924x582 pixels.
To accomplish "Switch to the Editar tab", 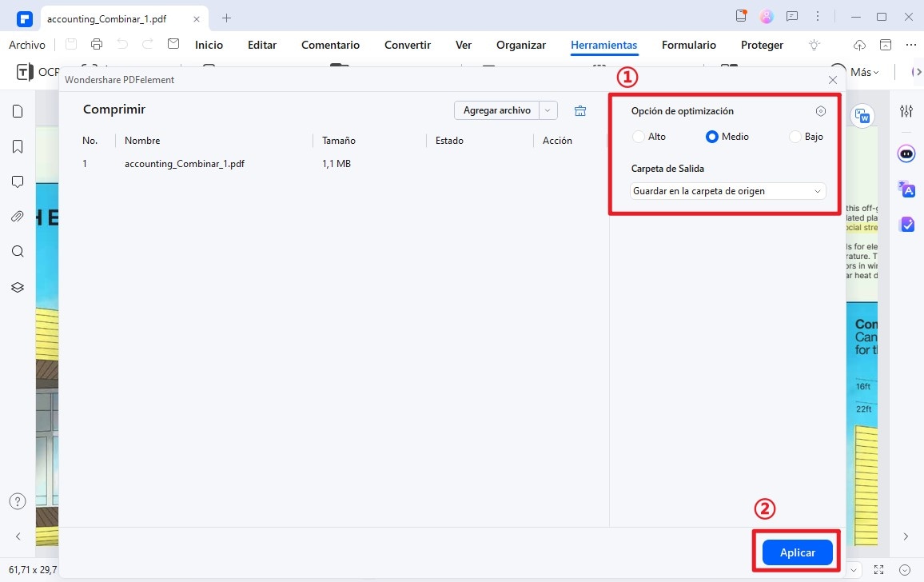I will pos(262,45).
